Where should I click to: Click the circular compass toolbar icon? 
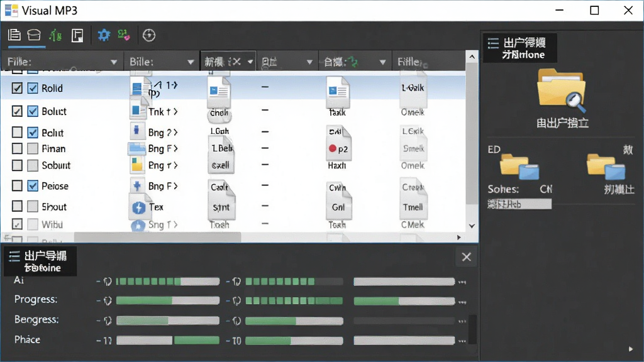(149, 35)
